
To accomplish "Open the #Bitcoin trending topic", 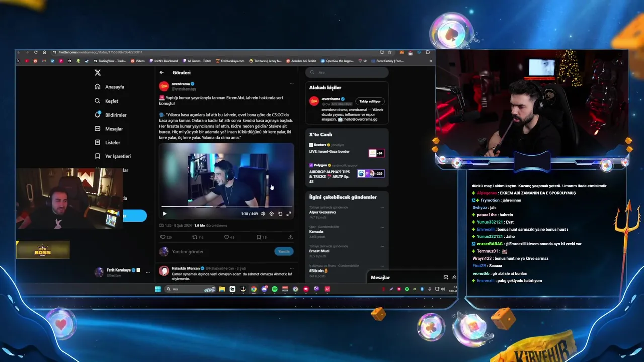I will pos(318,270).
